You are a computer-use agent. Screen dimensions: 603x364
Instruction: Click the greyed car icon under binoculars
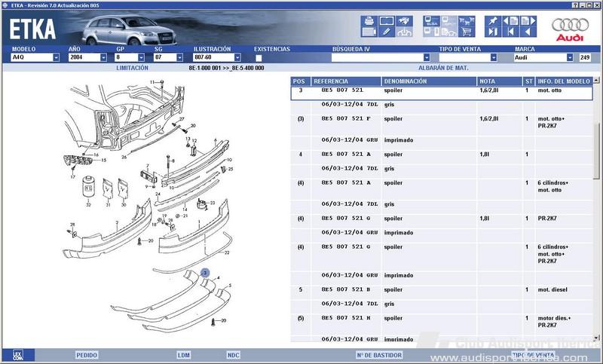[x=404, y=32]
